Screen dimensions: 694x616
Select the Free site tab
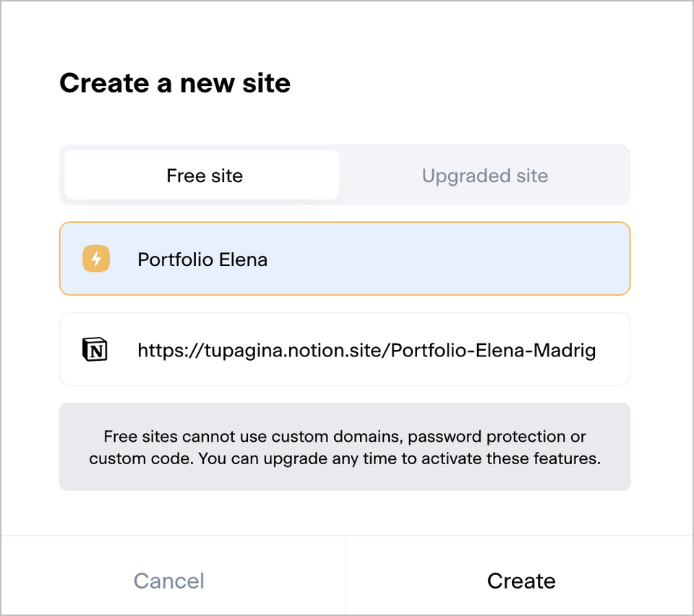pyautogui.click(x=204, y=176)
